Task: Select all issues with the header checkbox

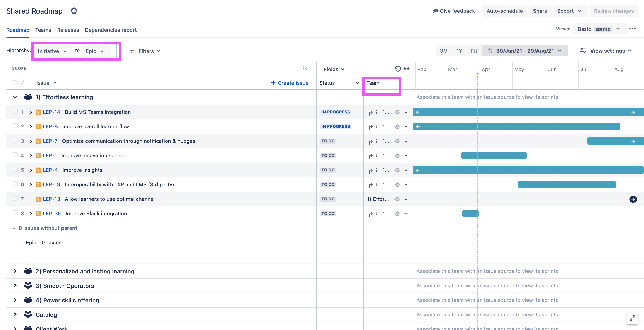Action: [x=15, y=82]
